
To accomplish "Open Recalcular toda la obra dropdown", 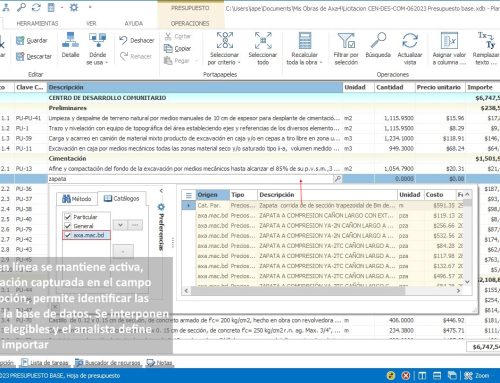I will click(321, 63).
